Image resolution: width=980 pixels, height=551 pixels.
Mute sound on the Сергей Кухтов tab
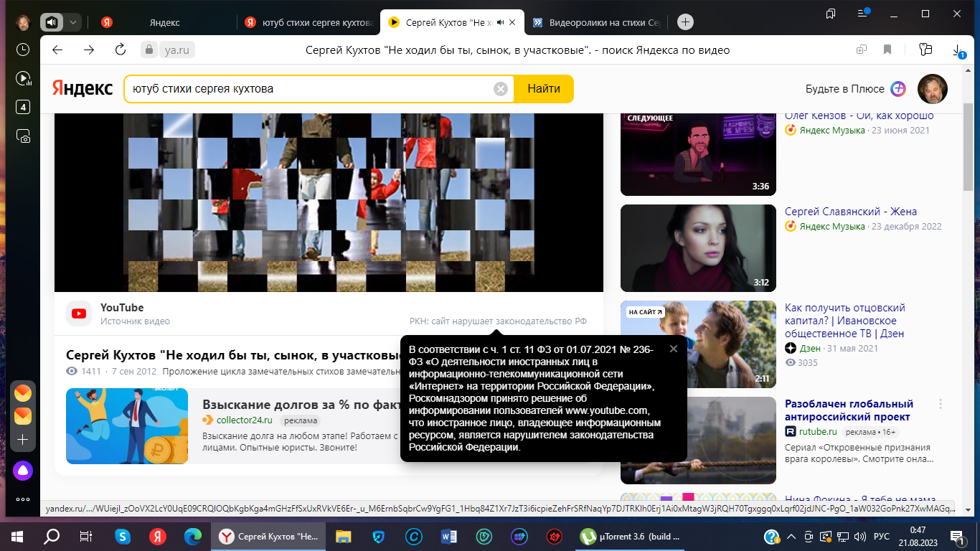pos(500,22)
